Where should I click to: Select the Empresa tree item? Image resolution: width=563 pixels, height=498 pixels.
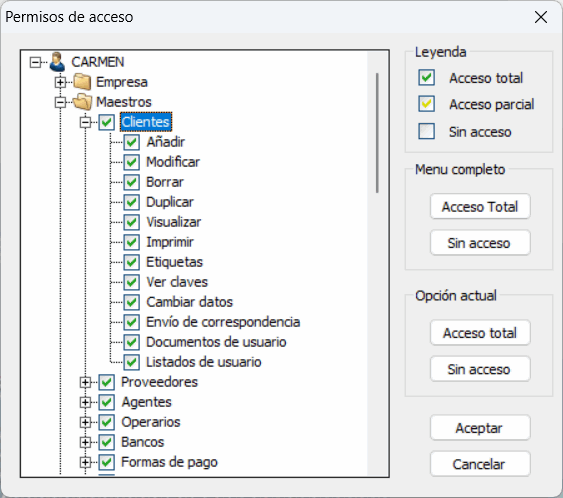[122, 82]
